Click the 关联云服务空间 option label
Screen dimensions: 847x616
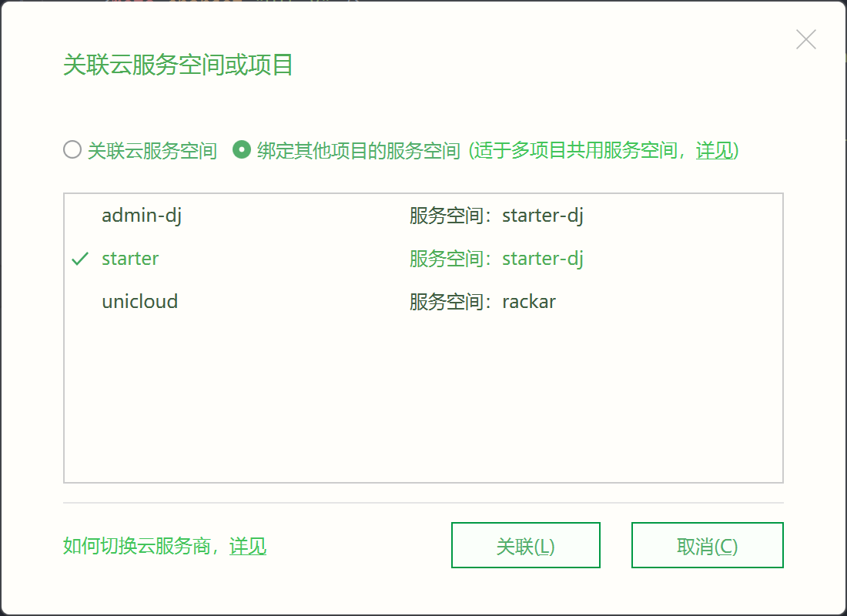point(152,150)
